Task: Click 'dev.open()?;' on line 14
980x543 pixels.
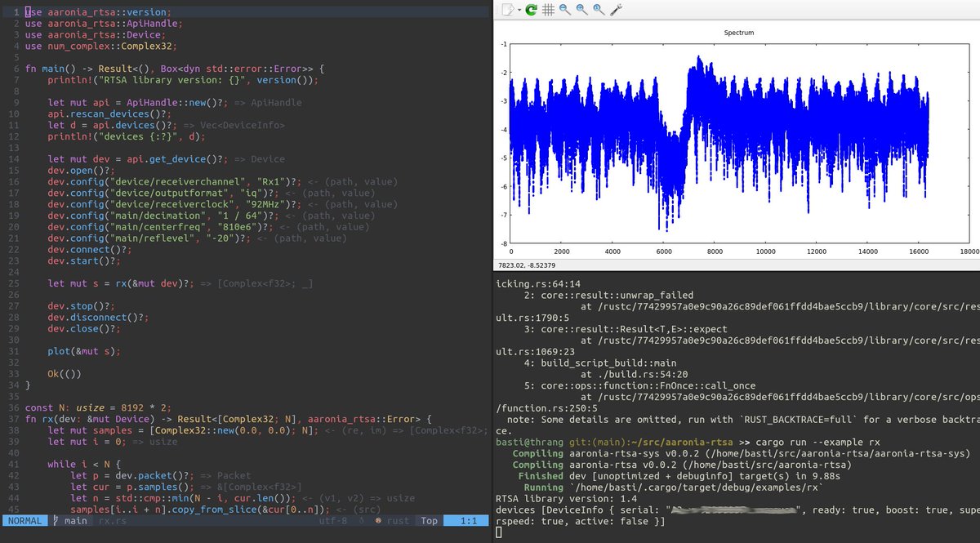Action: tap(82, 170)
